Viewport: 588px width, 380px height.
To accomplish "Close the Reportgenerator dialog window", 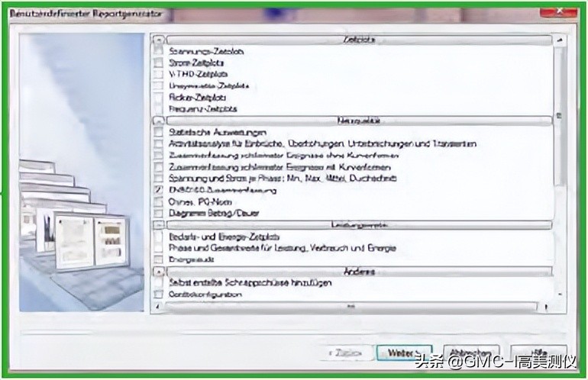I will coord(558,12).
